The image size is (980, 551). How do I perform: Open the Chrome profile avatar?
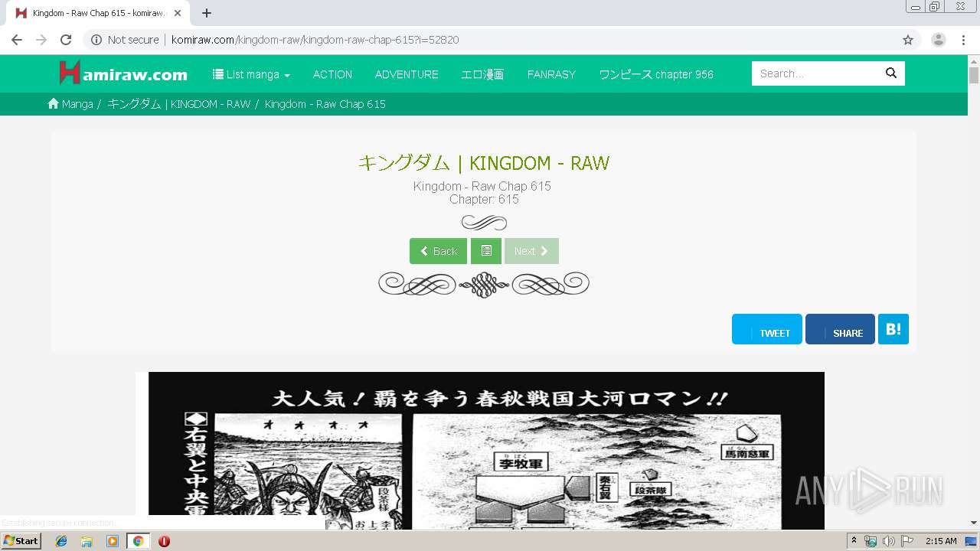[x=939, y=40]
